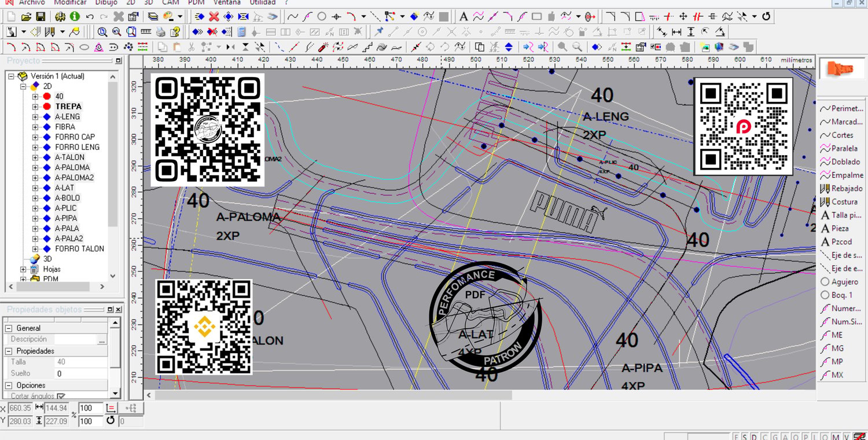This screenshot has width=868, height=440.
Task: Open the color palette tool
Action: 168,16
